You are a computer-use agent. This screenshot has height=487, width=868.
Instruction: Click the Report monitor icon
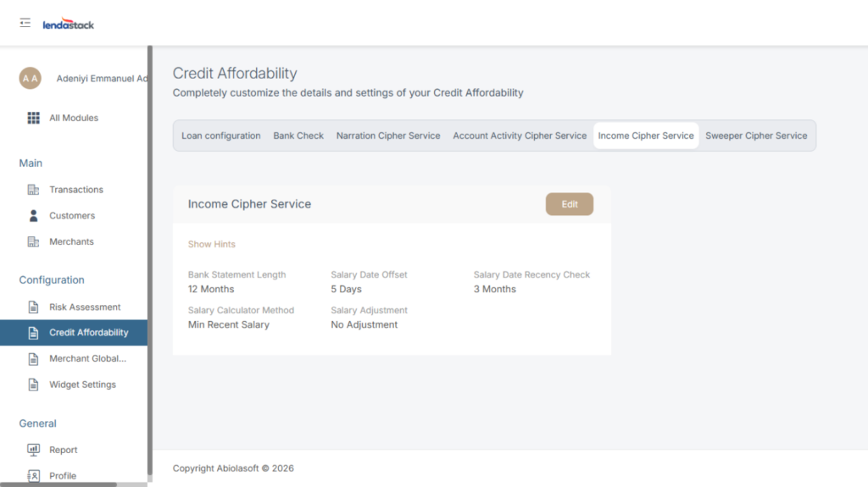pos(34,450)
